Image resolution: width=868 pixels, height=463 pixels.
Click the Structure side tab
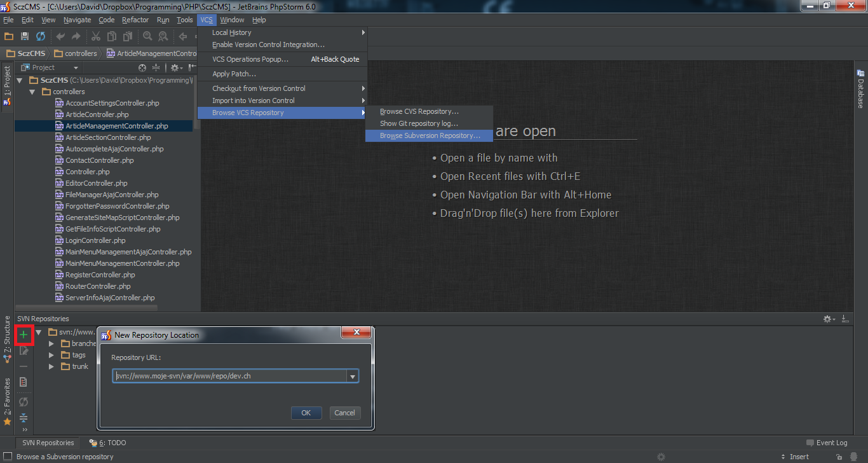click(x=7, y=340)
